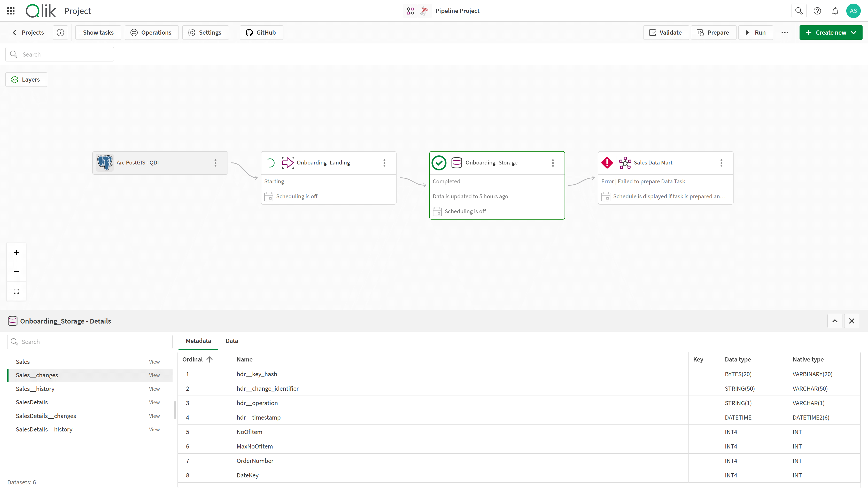Open the Layers panel
This screenshot has width=868, height=488.
point(26,80)
